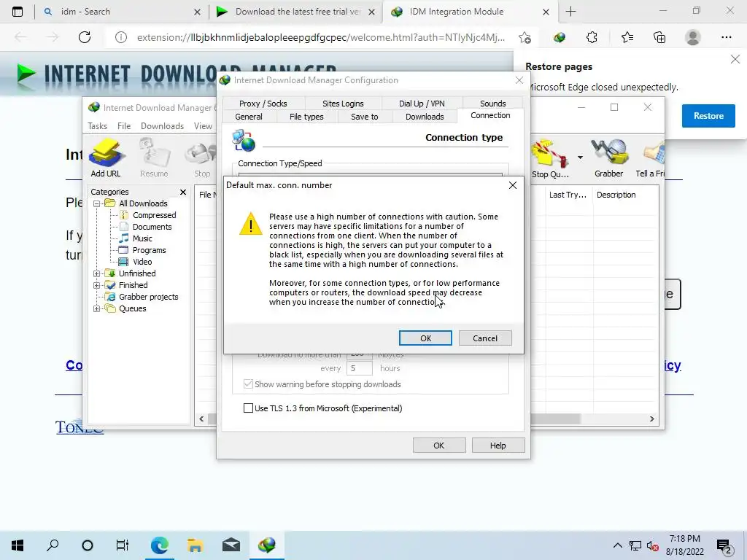The image size is (747, 560).
Task: Click the Description column header
Action: (616, 195)
